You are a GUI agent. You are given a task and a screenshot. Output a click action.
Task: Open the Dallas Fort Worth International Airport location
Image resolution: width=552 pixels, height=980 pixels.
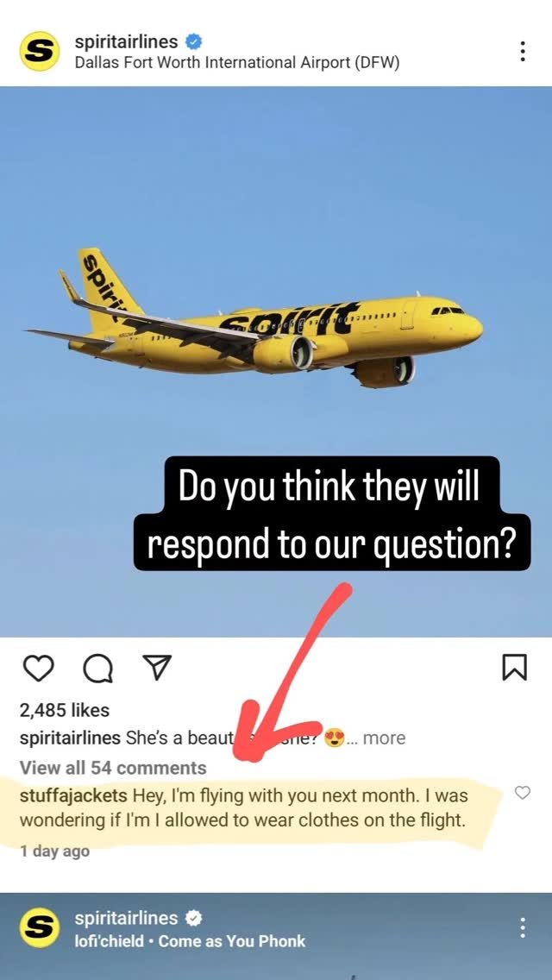(237, 63)
